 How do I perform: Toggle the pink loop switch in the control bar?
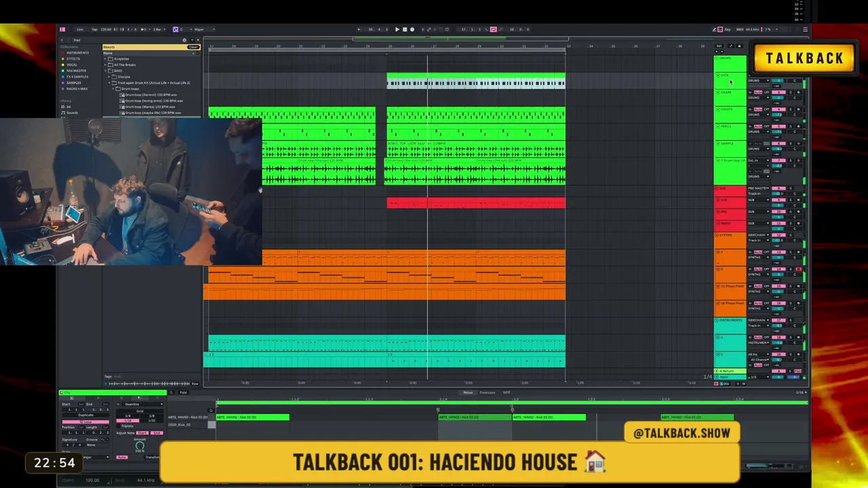[493, 29]
